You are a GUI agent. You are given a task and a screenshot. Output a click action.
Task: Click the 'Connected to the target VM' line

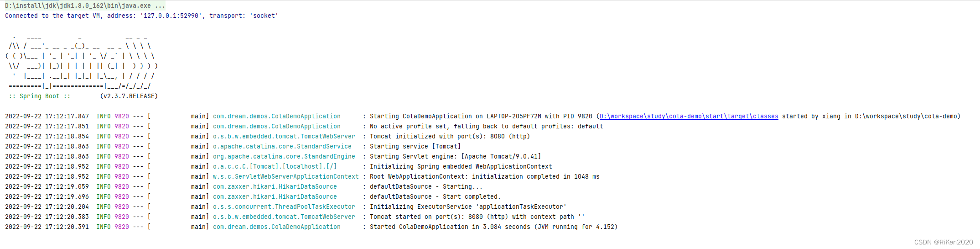(141, 16)
